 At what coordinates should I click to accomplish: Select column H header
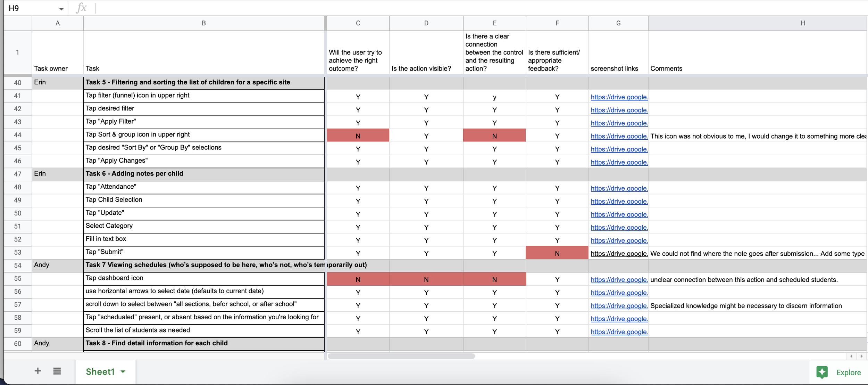[802, 23]
